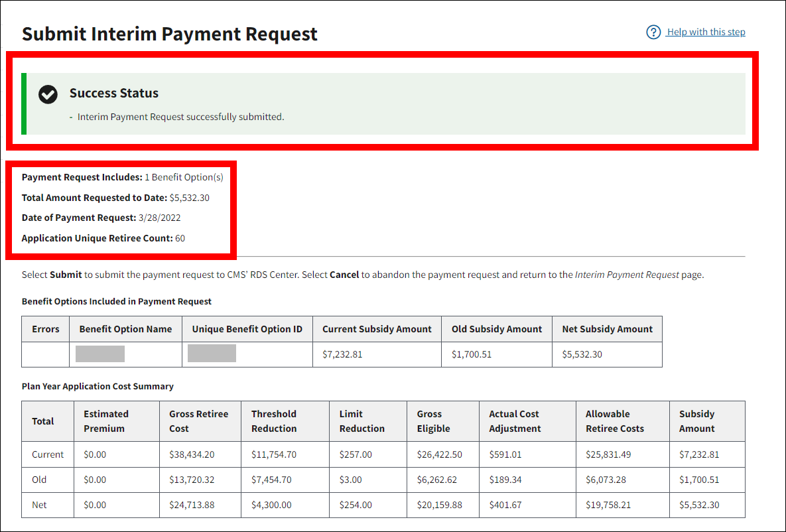Select the Application Unique Retiree Count line
786x532 pixels.
103,238
